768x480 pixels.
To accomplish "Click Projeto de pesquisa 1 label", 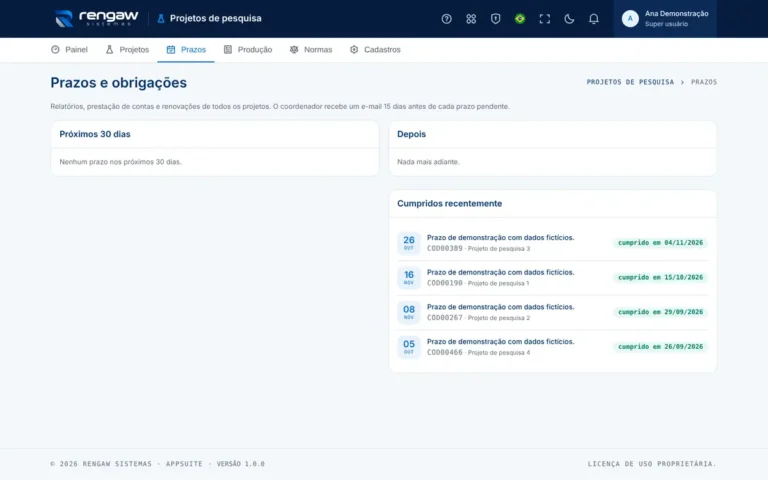I will click(x=498, y=284).
